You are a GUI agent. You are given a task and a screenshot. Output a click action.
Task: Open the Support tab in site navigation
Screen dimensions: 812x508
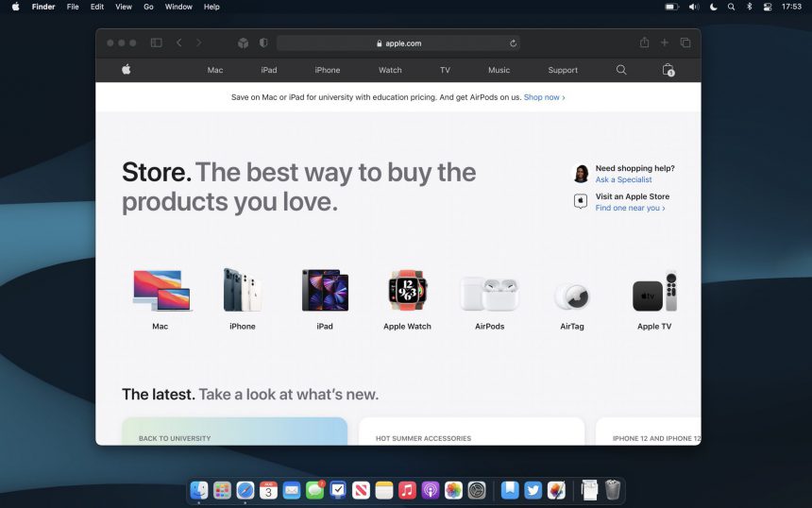click(563, 70)
